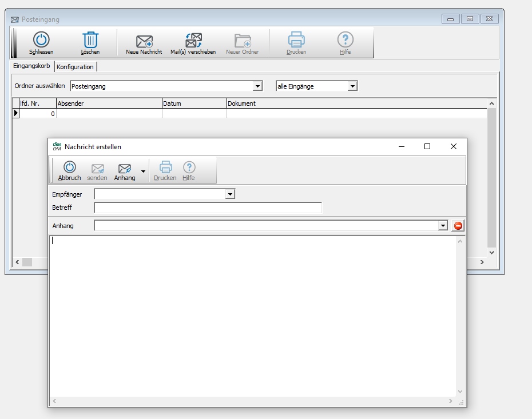This screenshot has width=532, height=419.
Task: Click the Betreff input field
Action: point(208,207)
